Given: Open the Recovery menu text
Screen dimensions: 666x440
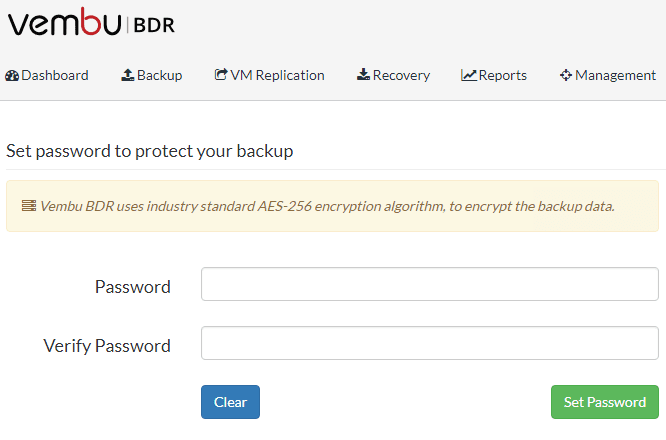Looking at the screenshot, I should [401, 75].
